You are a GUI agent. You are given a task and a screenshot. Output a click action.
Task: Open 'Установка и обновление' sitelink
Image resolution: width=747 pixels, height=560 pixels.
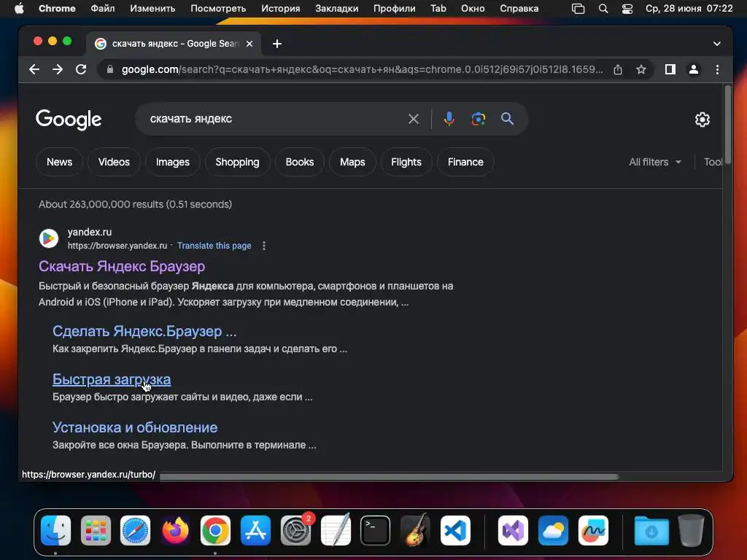pos(135,427)
